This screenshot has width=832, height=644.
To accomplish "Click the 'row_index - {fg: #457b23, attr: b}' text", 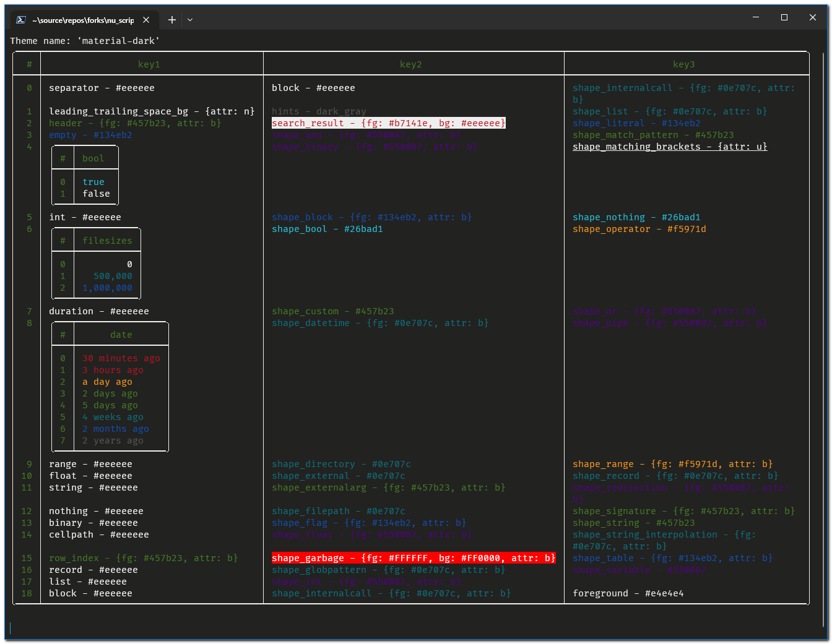I will pyautogui.click(x=144, y=558).
